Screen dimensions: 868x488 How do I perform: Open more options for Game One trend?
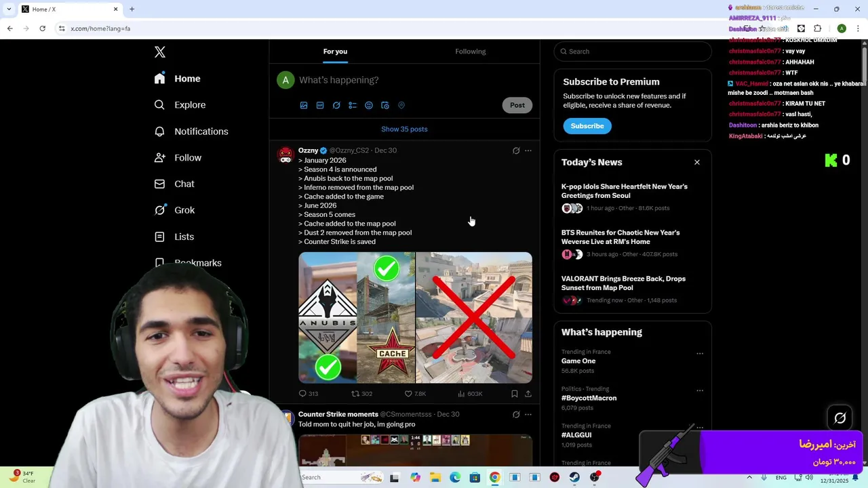(700, 354)
